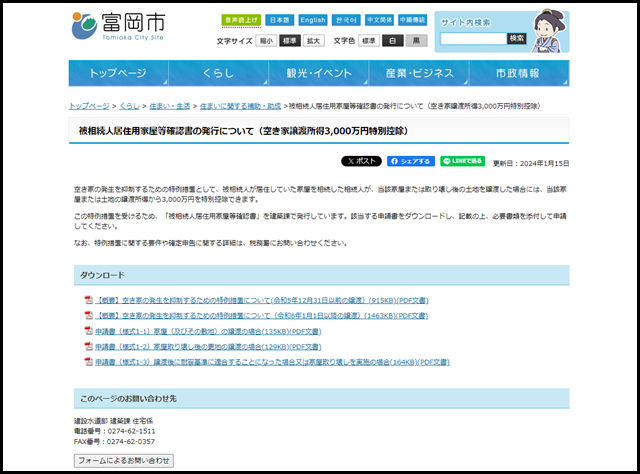Screen dimensions: 640x474
Task: Send the page via the LINE button
Action: point(462,160)
